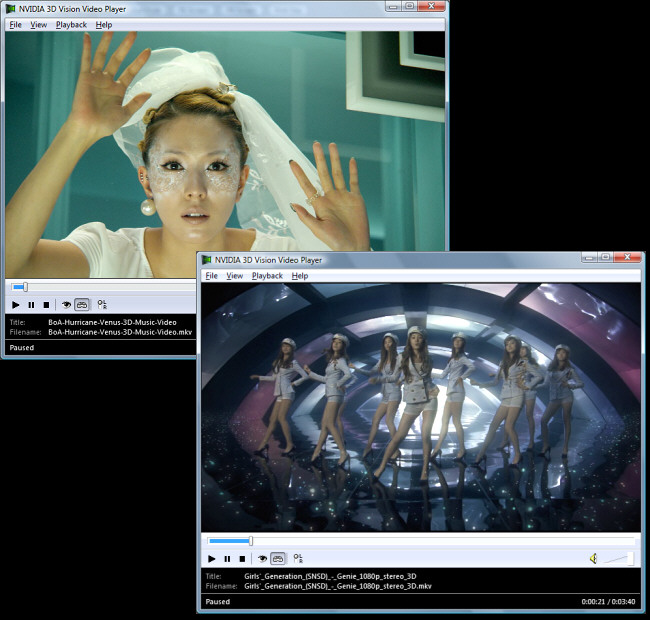
Task: Toggle the eye icon in the BoA player toolbar
Action: [66, 305]
